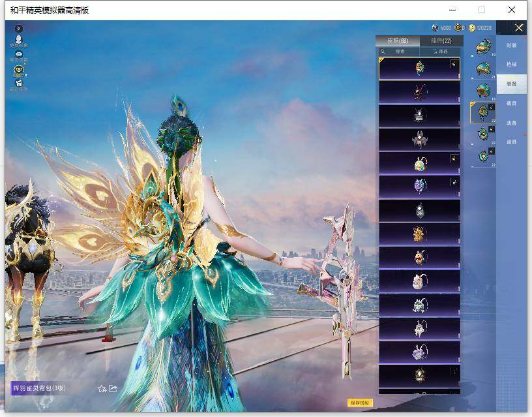Click effect preview icon on rainbow backpack row
This screenshot has width=532, height=417.
[454, 158]
